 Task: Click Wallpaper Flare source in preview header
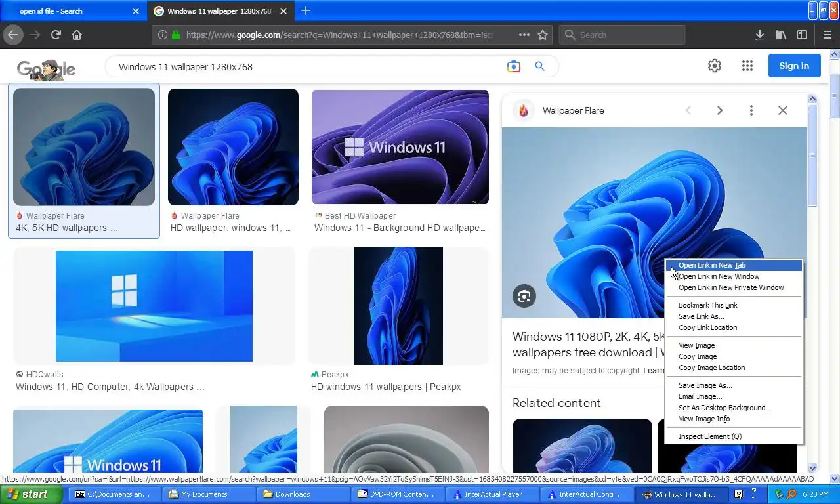point(573,110)
